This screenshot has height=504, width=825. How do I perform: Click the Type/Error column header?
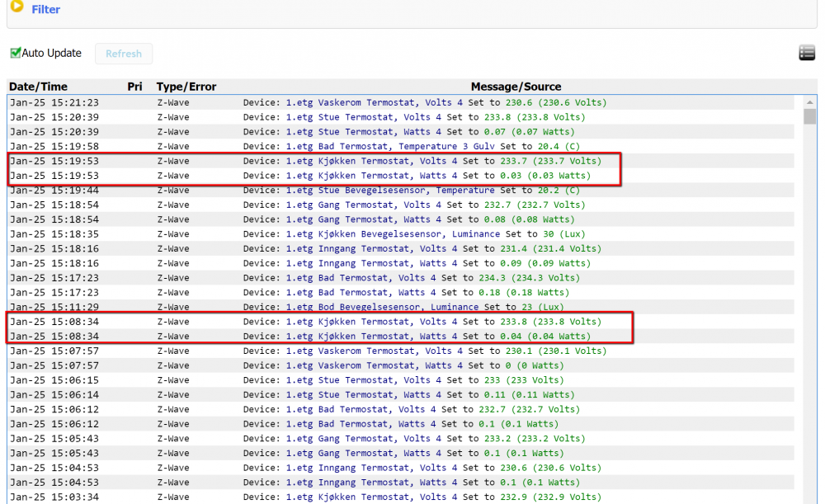tap(186, 87)
